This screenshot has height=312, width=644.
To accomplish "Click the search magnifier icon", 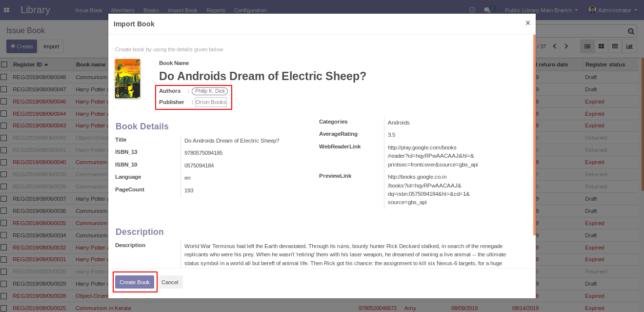I will (631, 31).
